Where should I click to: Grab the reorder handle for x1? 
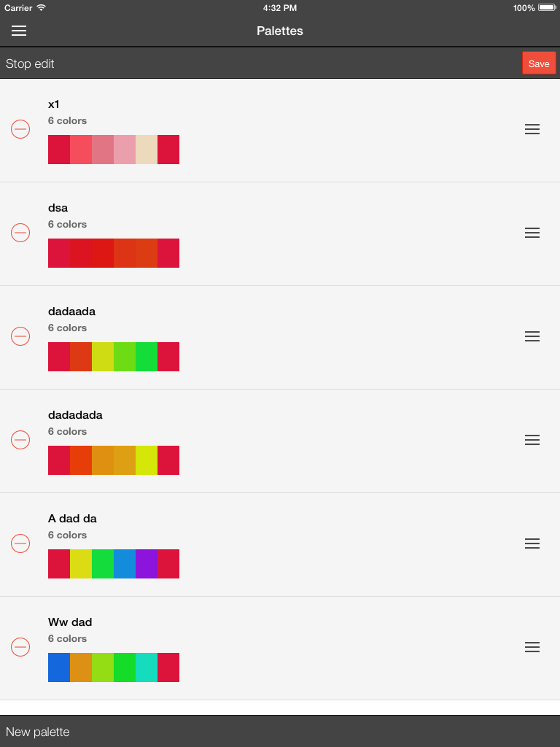pyautogui.click(x=532, y=129)
